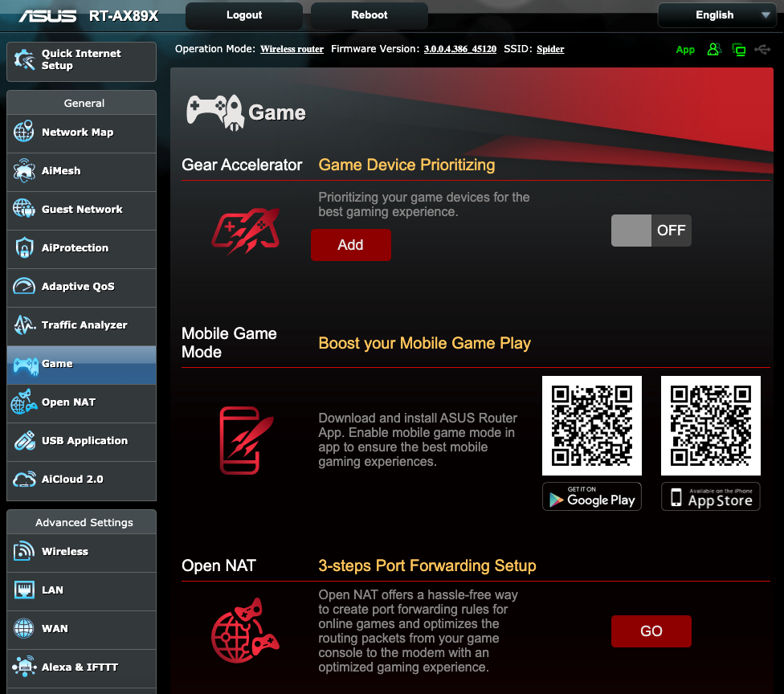Click the Google Play QR code

[591, 426]
